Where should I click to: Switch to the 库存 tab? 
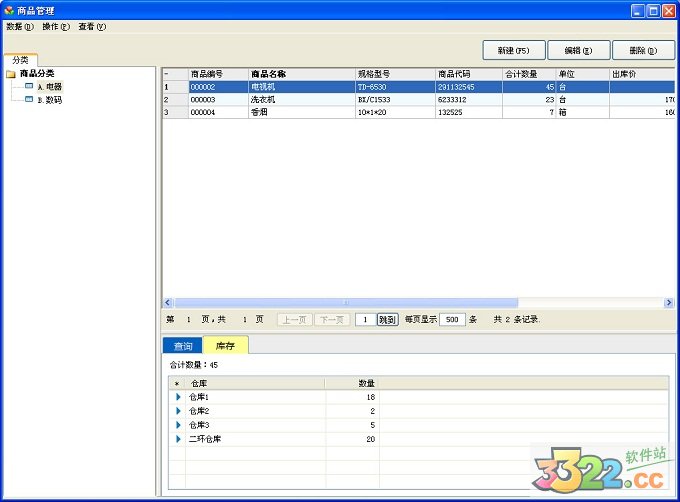point(226,345)
